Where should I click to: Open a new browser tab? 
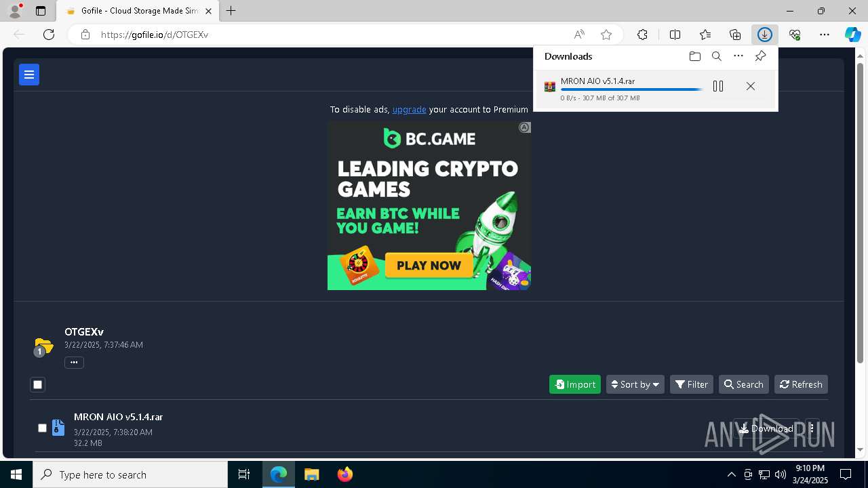[x=231, y=11]
